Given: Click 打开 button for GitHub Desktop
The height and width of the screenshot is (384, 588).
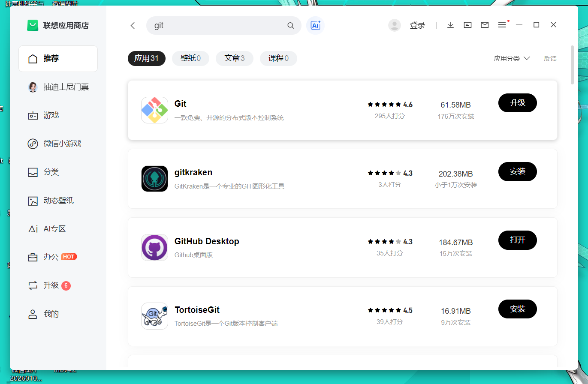Looking at the screenshot, I should [518, 240].
